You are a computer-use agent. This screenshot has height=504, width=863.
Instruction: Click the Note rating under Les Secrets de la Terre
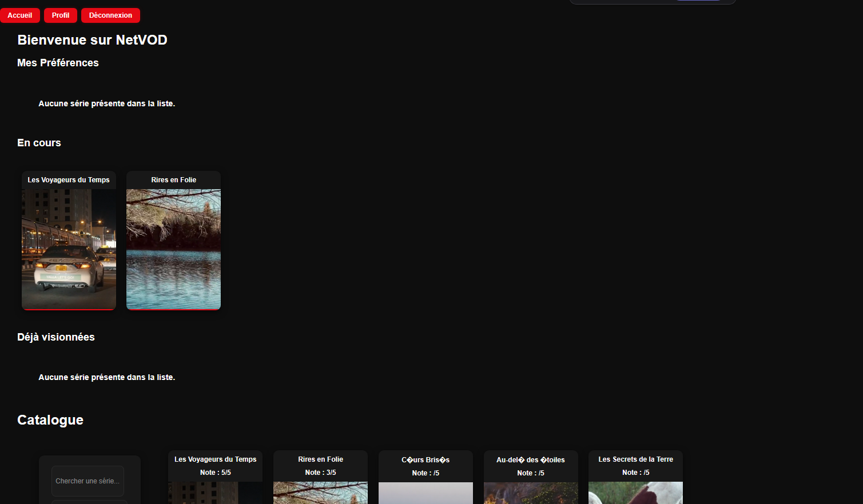(635, 473)
